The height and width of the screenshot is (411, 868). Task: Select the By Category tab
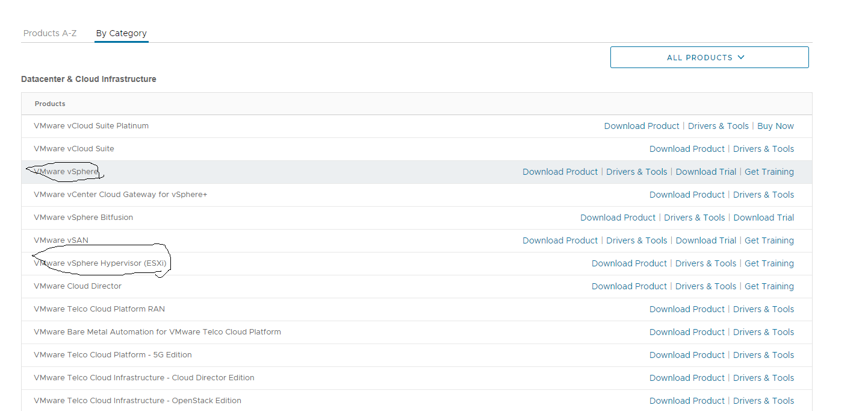pyautogui.click(x=122, y=33)
